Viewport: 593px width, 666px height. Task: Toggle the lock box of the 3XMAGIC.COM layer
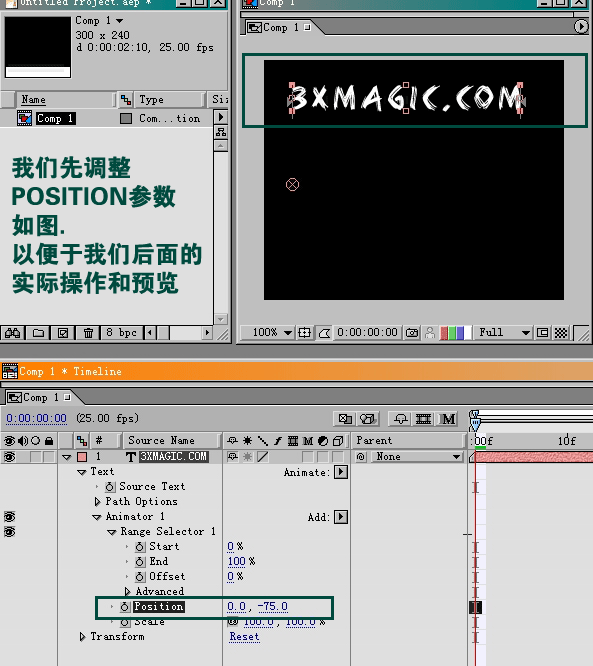(49, 457)
